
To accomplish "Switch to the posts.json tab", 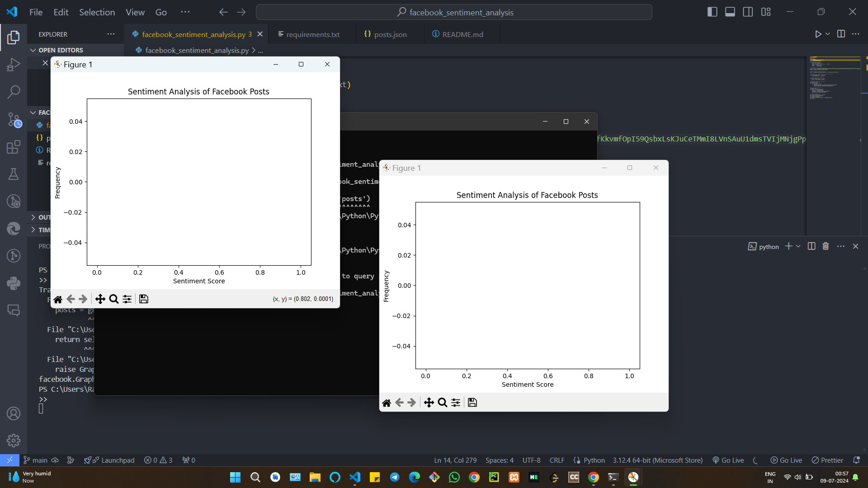I will [390, 34].
